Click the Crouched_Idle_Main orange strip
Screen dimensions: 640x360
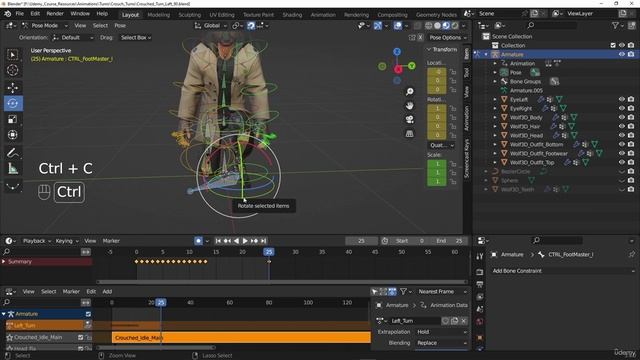(x=241, y=338)
